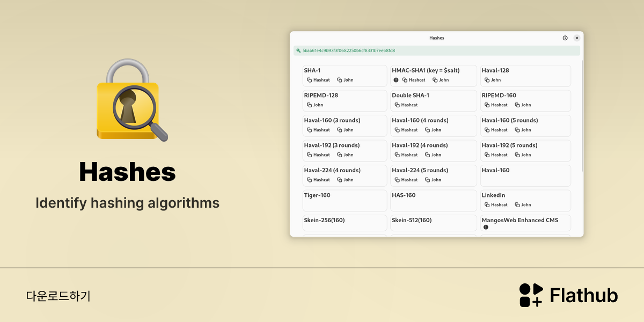Click the 다운로드하기 download link
Screen dimensions: 644x322
point(58,296)
